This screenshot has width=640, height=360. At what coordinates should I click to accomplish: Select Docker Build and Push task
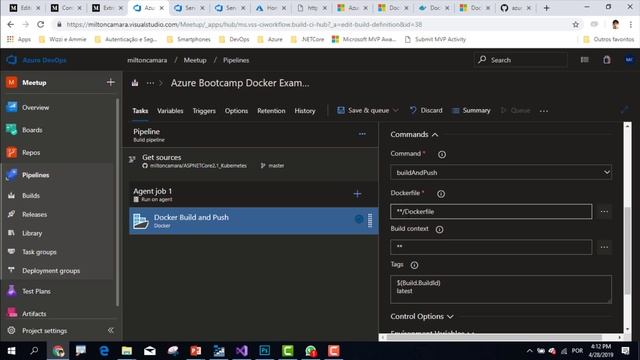tap(253, 221)
